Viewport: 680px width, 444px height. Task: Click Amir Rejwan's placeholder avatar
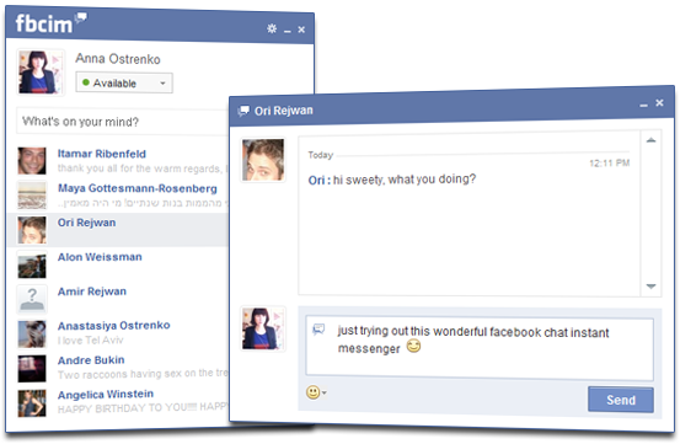32,299
